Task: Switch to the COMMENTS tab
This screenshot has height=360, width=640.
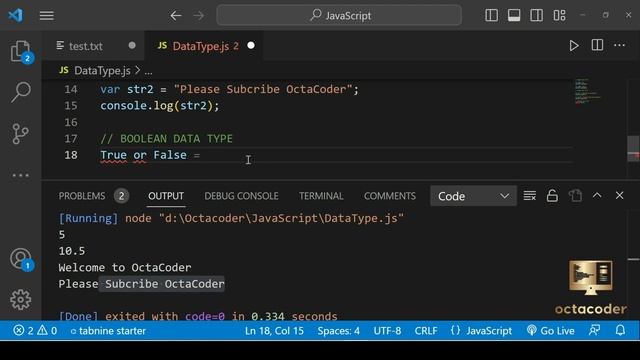Action: 390,196
